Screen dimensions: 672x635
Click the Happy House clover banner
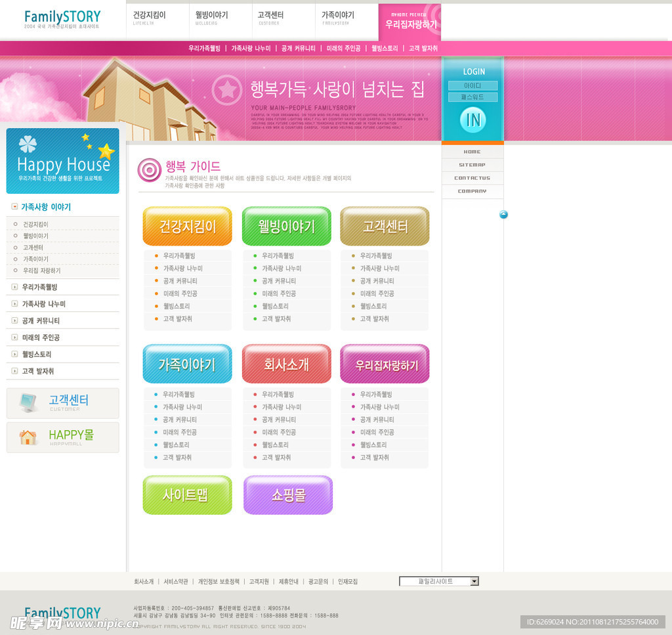tap(62, 161)
